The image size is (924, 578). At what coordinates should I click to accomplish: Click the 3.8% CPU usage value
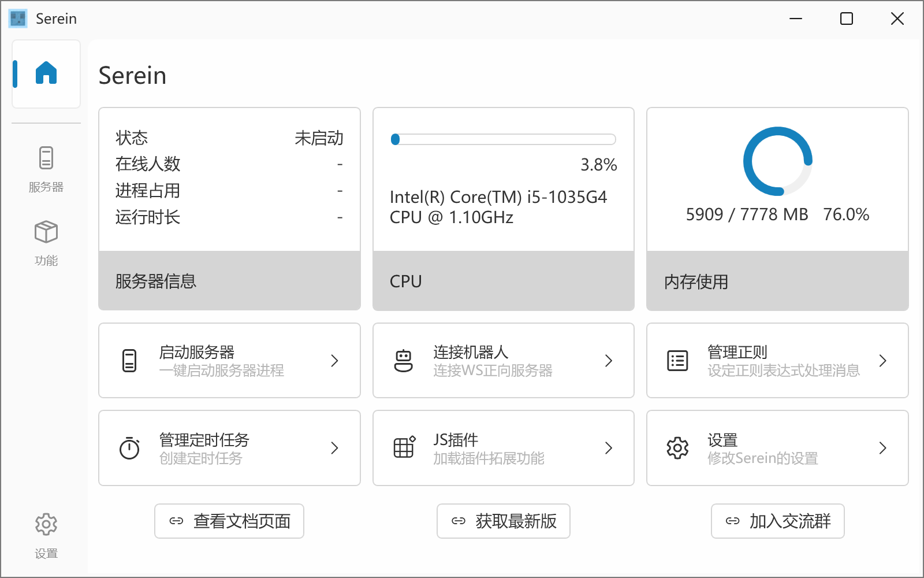click(599, 165)
